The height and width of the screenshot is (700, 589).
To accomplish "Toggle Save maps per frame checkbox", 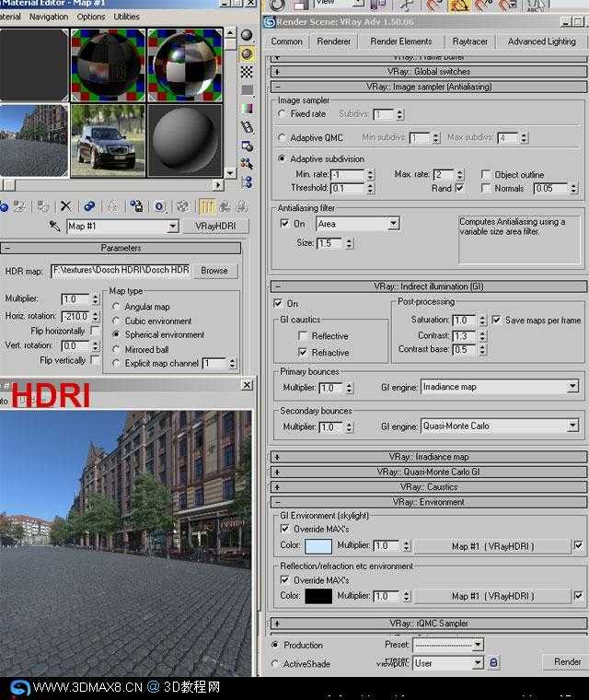I will [496, 320].
